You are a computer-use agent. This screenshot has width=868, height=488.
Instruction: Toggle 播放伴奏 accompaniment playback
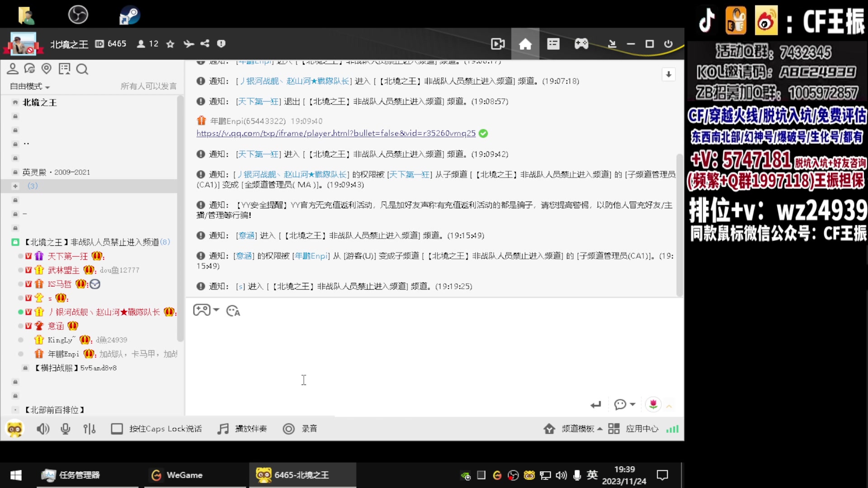tap(242, 429)
